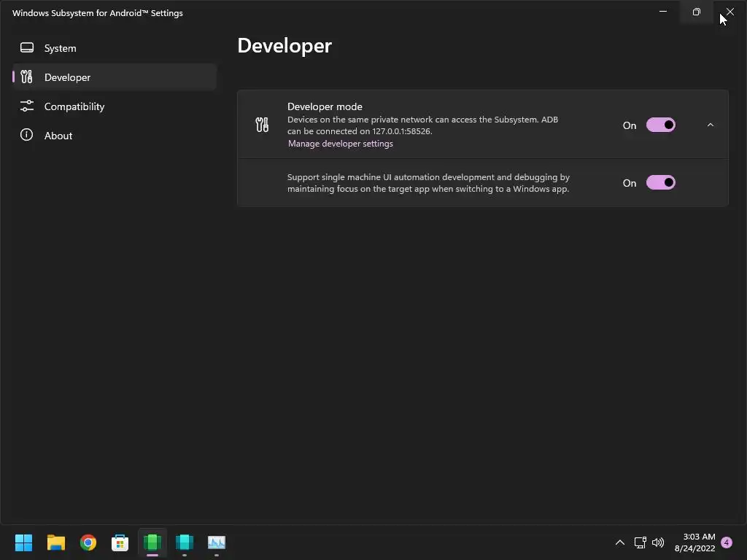
Task: Show hidden system tray icons
Action: [x=620, y=542]
